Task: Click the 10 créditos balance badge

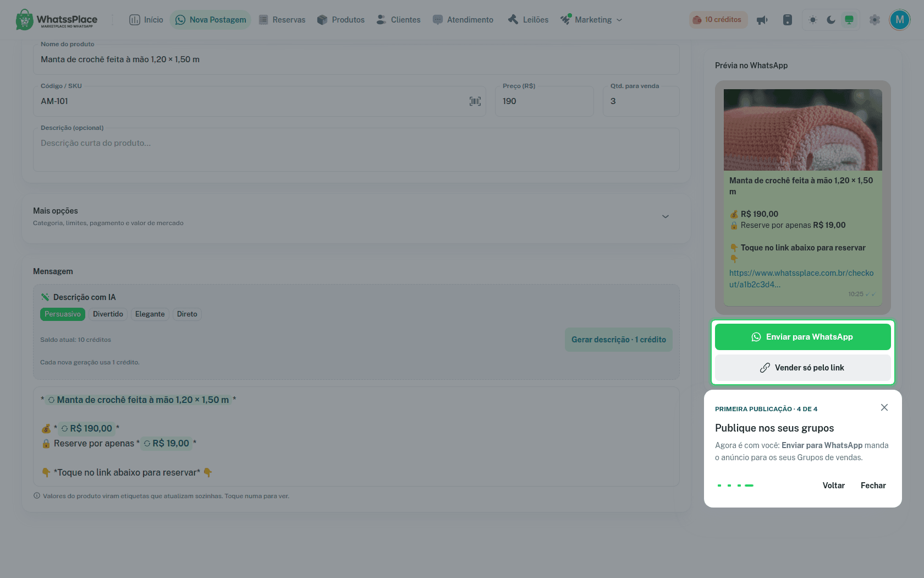Action: point(718,20)
